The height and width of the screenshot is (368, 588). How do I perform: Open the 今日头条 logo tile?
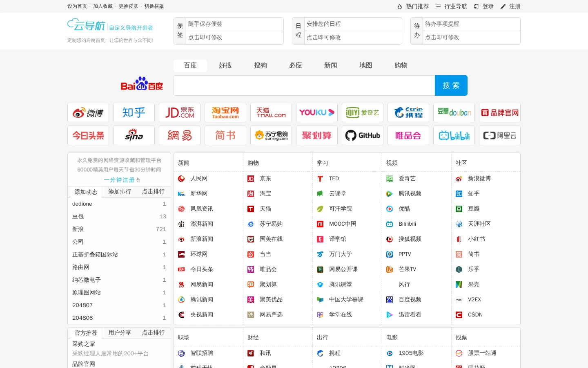[88, 135]
